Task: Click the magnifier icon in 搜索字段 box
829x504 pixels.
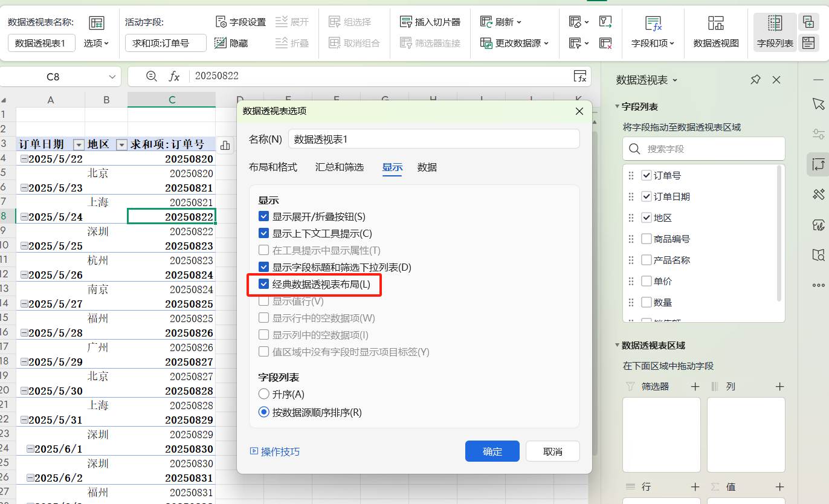Action: point(634,149)
